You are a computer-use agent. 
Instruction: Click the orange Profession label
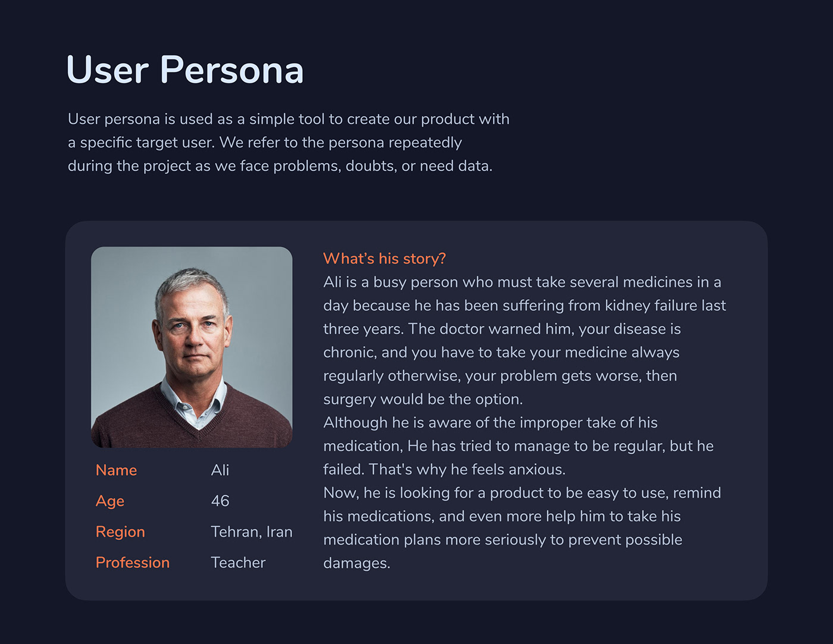[x=133, y=563]
